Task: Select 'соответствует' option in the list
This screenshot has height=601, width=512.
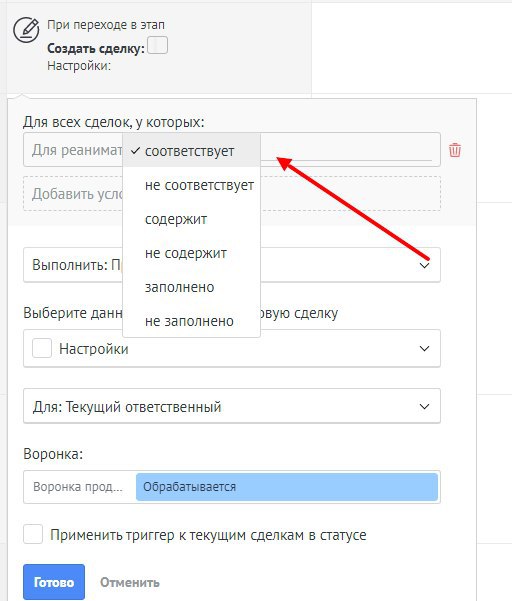Action: pyautogui.click(x=192, y=151)
